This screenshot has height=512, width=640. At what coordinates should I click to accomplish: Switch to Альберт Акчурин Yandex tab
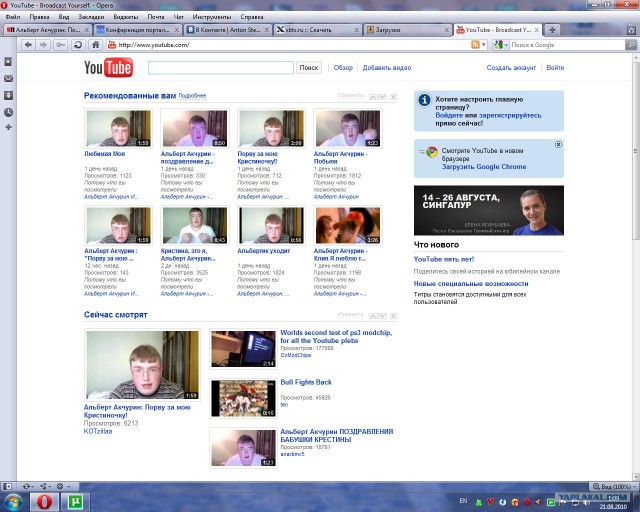[x=47, y=30]
